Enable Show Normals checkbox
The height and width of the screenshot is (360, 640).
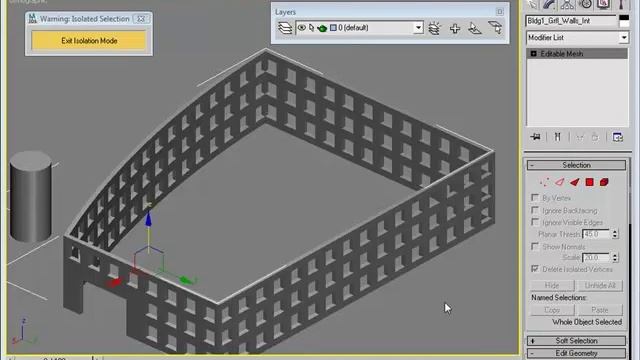coord(535,247)
